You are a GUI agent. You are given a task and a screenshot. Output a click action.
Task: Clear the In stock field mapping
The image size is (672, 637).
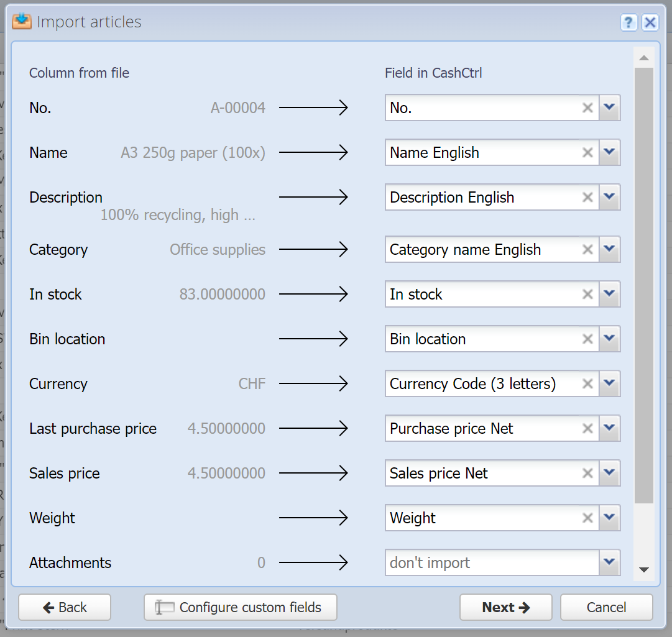[x=587, y=295]
